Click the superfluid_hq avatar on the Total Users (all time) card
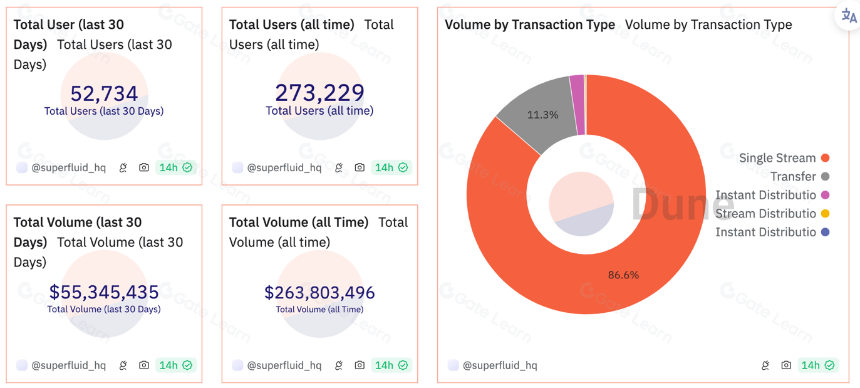Viewport: 860px width, 388px height. point(237,167)
